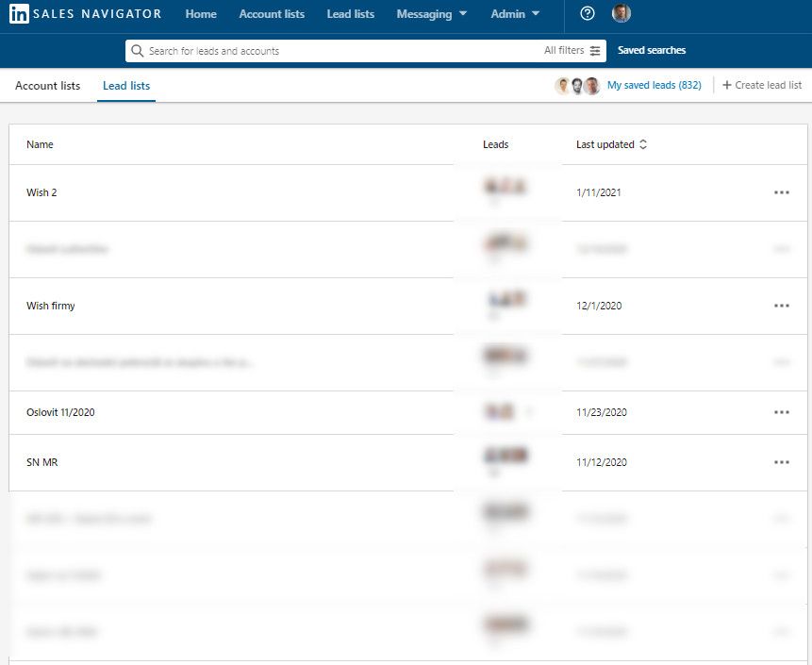
Task: Expand the Admin dropdown menu
Action: (x=515, y=14)
